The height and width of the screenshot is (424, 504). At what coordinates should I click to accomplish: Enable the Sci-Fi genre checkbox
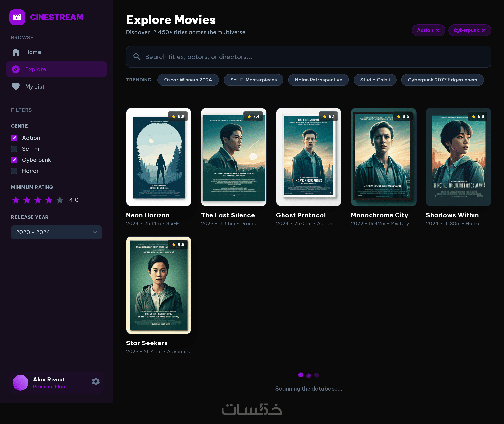[14, 149]
